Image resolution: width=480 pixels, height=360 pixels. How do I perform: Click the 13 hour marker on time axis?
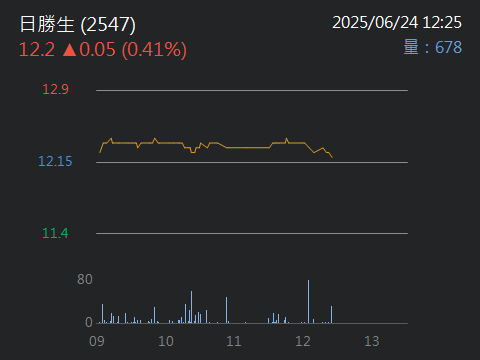click(x=372, y=341)
